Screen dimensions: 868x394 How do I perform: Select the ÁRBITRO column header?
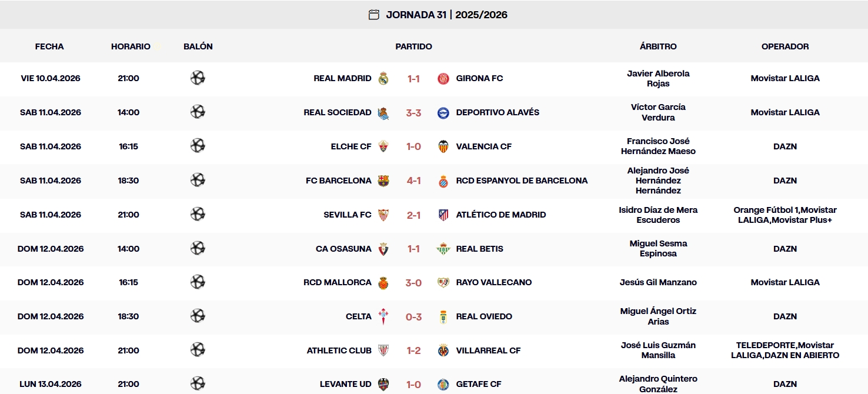658,46
